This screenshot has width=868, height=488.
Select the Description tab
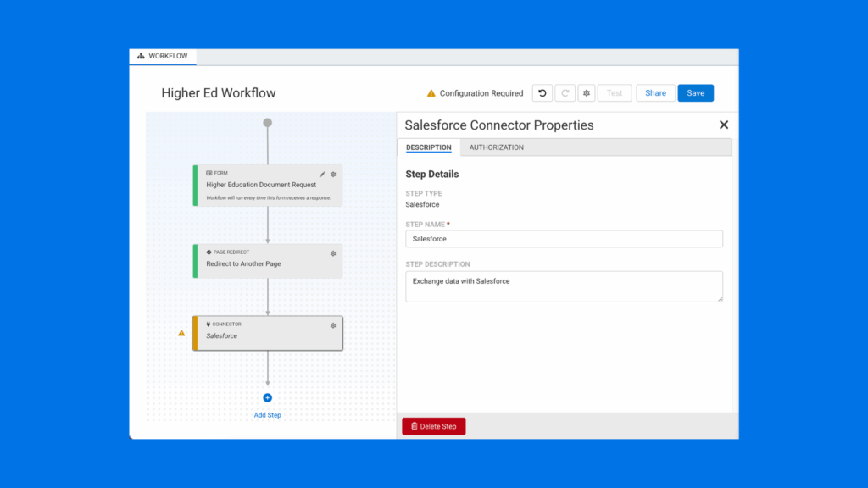click(428, 147)
